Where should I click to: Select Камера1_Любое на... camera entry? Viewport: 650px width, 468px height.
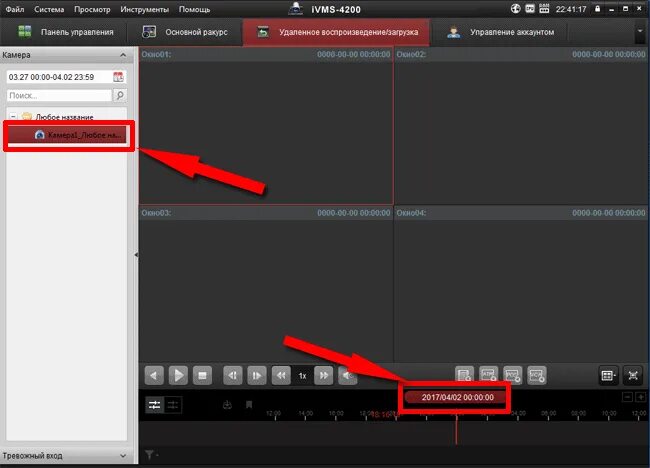68,135
